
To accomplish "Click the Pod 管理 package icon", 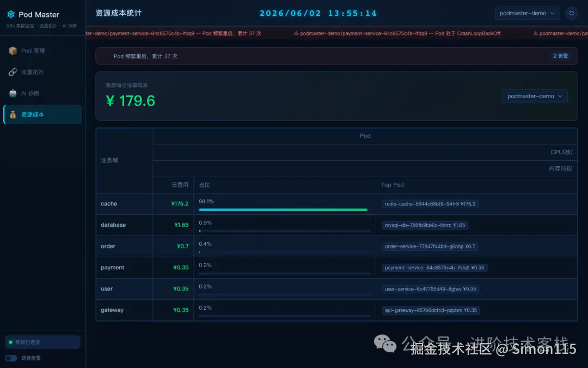I will coord(13,51).
